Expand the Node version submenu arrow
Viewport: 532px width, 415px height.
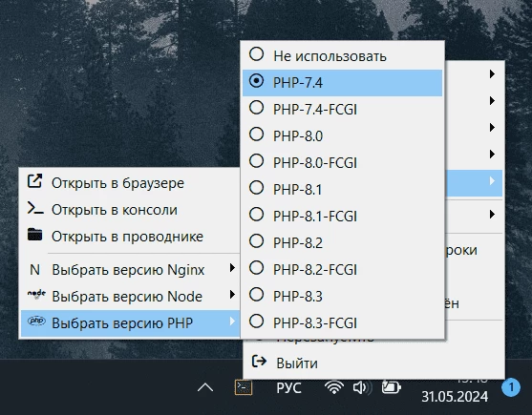(232, 295)
